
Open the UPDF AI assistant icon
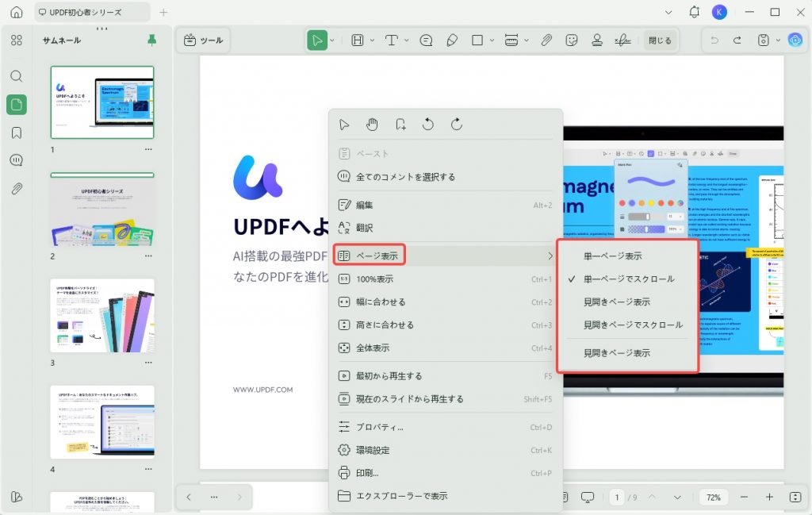pyautogui.click(x=795, y=40)
